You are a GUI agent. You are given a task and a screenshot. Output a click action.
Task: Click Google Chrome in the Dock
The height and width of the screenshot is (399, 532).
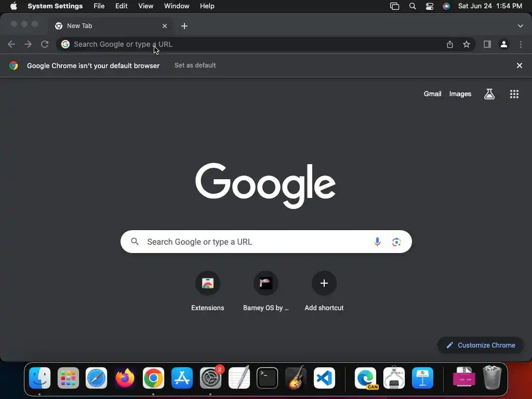coord(153,378)
